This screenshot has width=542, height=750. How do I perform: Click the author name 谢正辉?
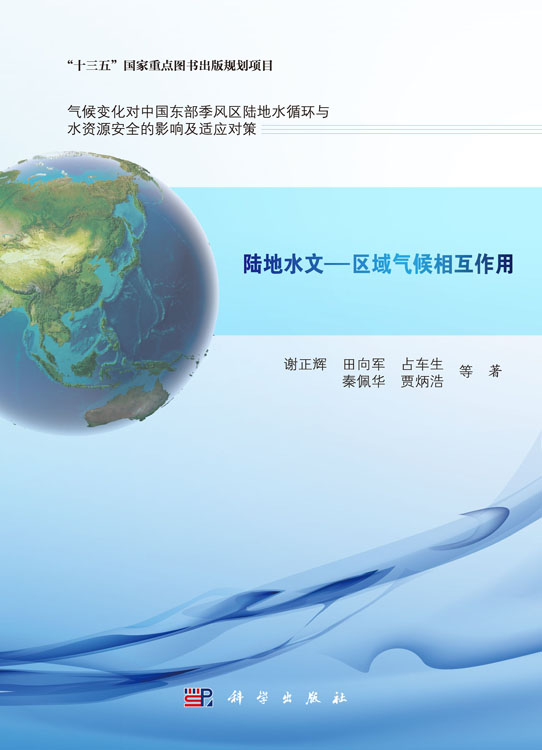[x=305, y=364]
